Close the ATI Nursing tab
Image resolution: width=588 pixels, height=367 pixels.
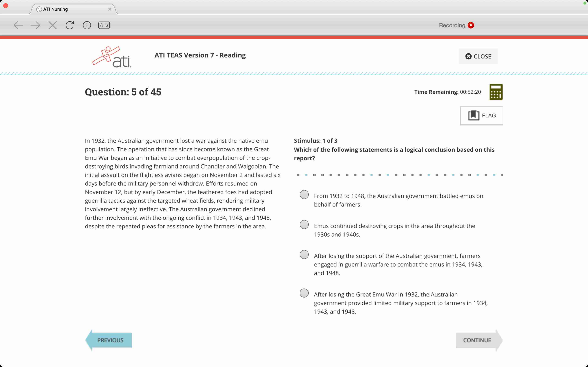[x=110, y=9]
